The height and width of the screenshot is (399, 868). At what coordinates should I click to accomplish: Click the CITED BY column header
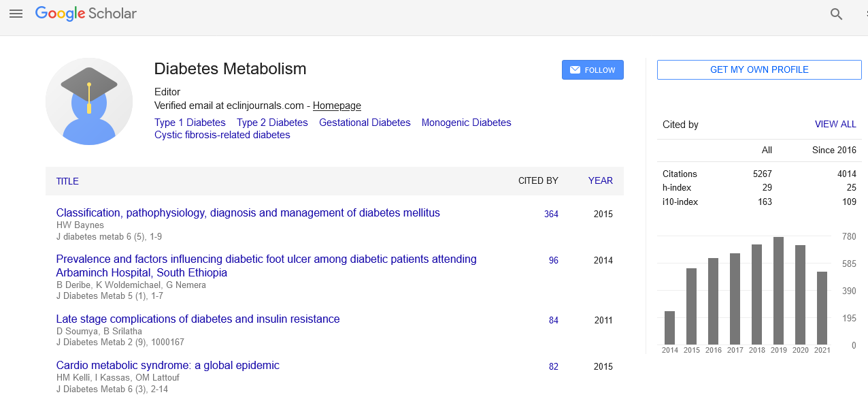point(537,180)
